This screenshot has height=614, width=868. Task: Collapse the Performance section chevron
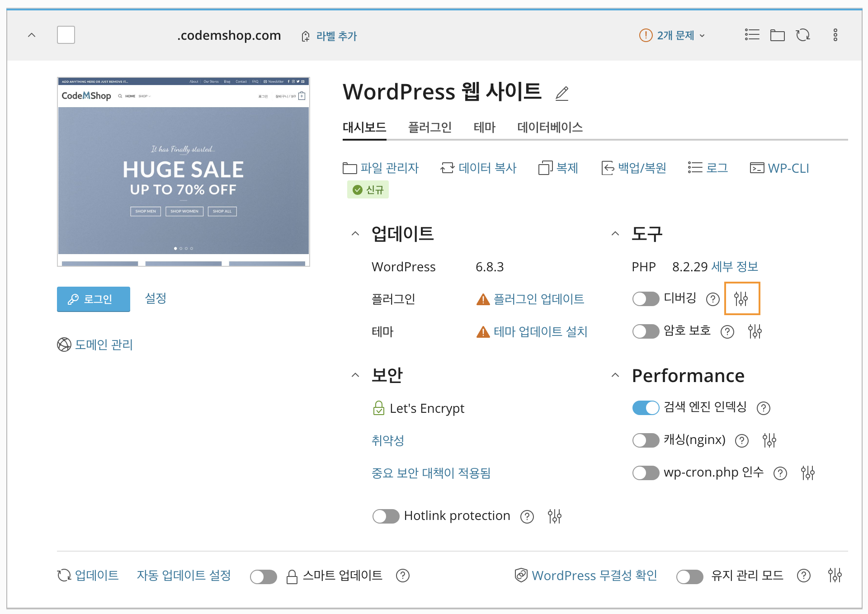[615, 375]
